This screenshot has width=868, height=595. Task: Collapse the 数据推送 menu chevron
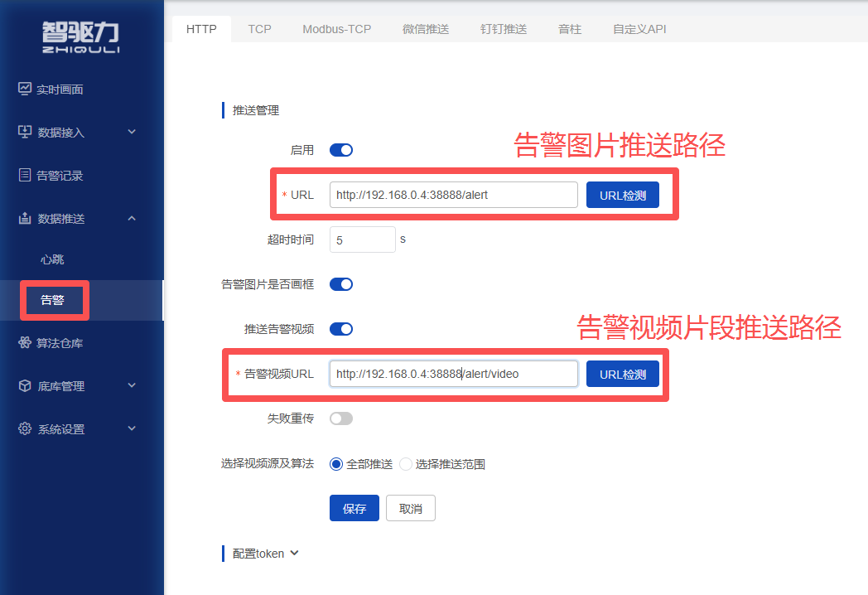click(x=132, y=218)
